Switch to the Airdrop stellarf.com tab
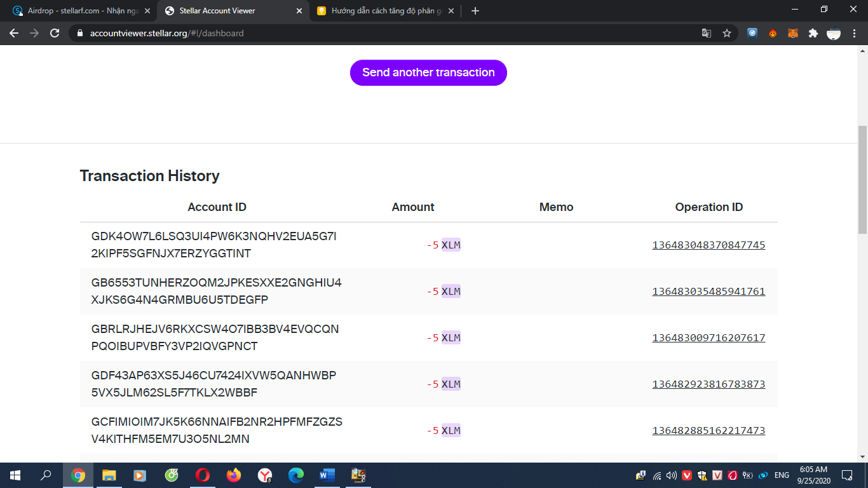 tap(76, 11)
